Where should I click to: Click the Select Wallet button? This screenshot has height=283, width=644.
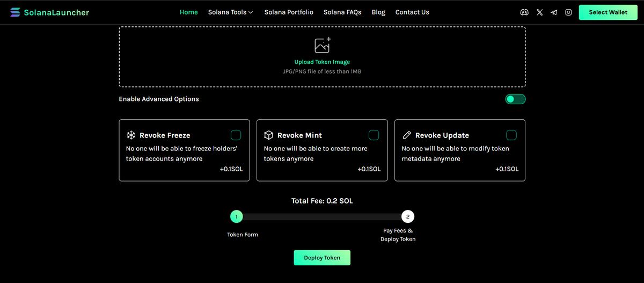608,12
